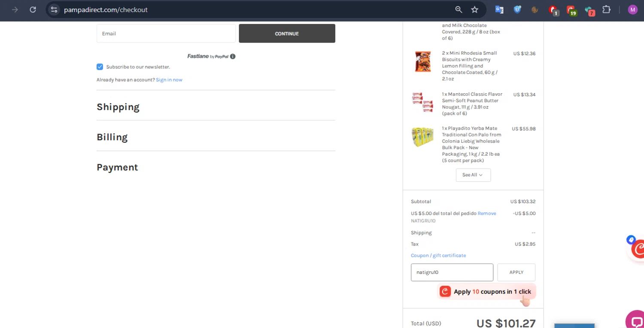Click the address bar URL
This screenshot has height=328, width=644.
[106, 9]
